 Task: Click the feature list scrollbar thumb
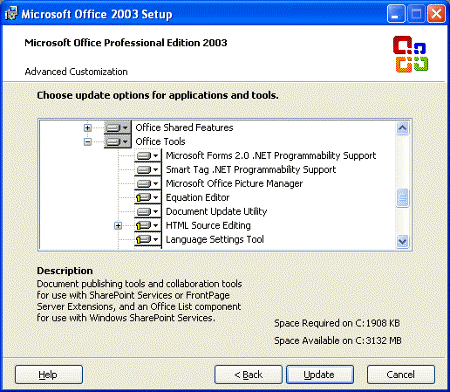tap(403, 198)
